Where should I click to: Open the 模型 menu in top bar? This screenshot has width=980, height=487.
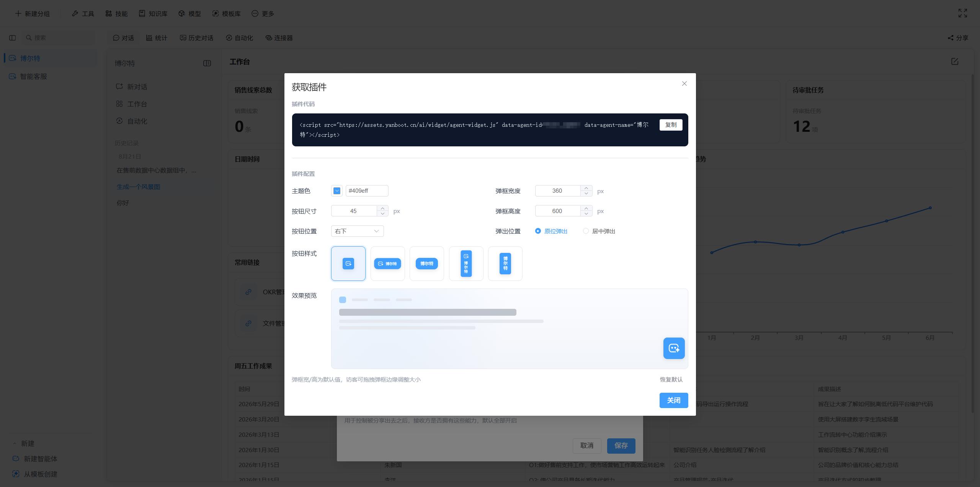[x=190, y=14]
